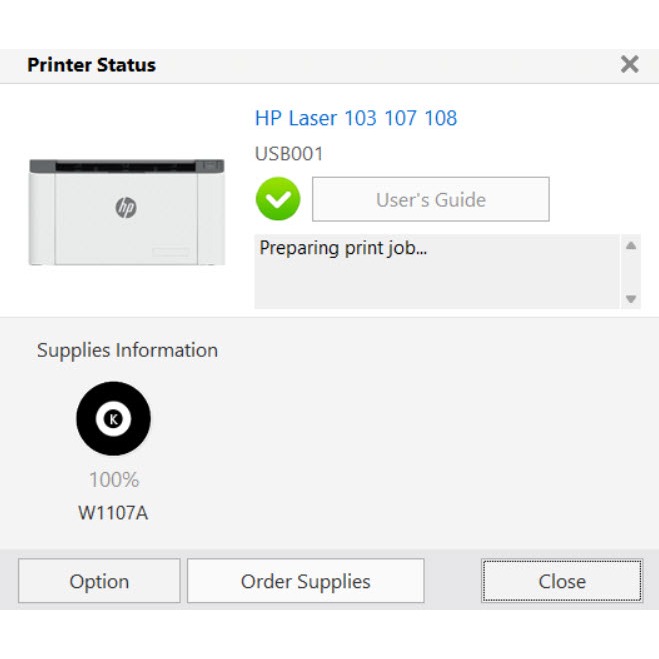Click the USB001 port label

coord(289,154)
